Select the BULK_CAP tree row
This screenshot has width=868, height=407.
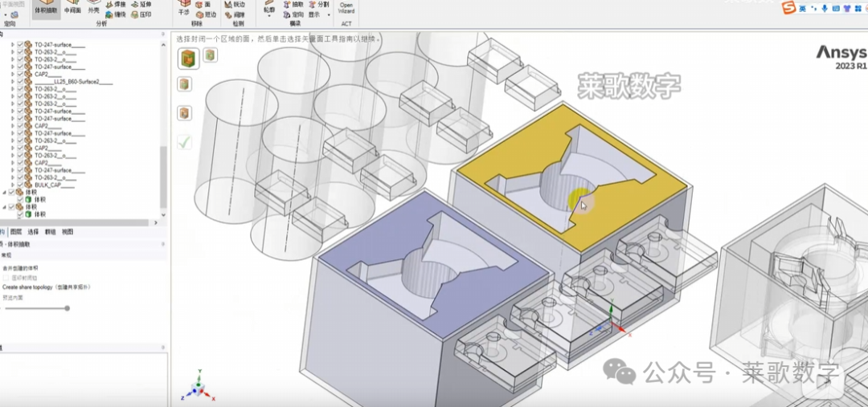(55, 185)
